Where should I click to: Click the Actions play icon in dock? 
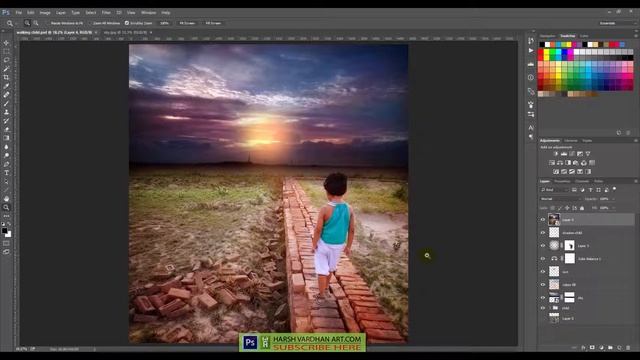pyautogui.click(x=531, y=51)
